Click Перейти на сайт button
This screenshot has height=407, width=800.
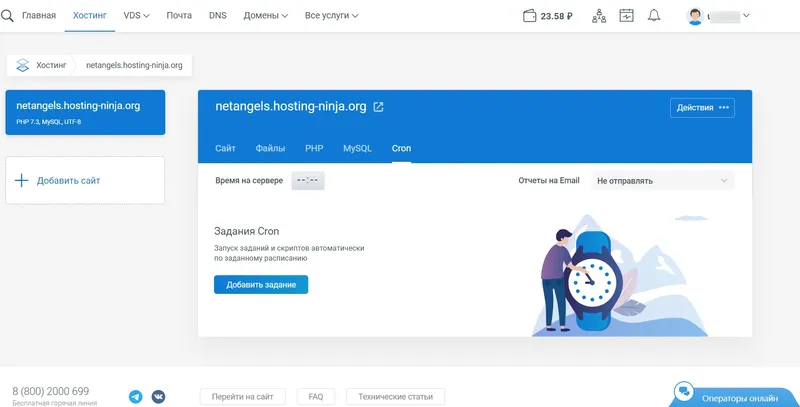(242, 396)
